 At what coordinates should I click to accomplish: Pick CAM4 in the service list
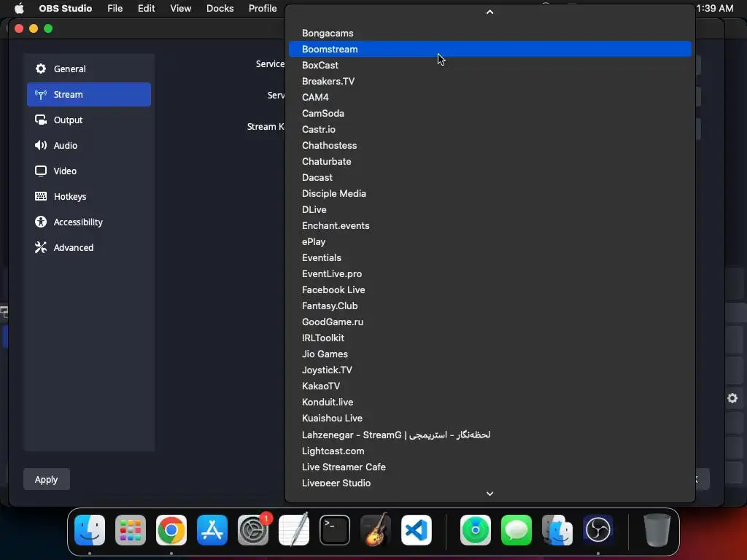[x=490, y=97]
